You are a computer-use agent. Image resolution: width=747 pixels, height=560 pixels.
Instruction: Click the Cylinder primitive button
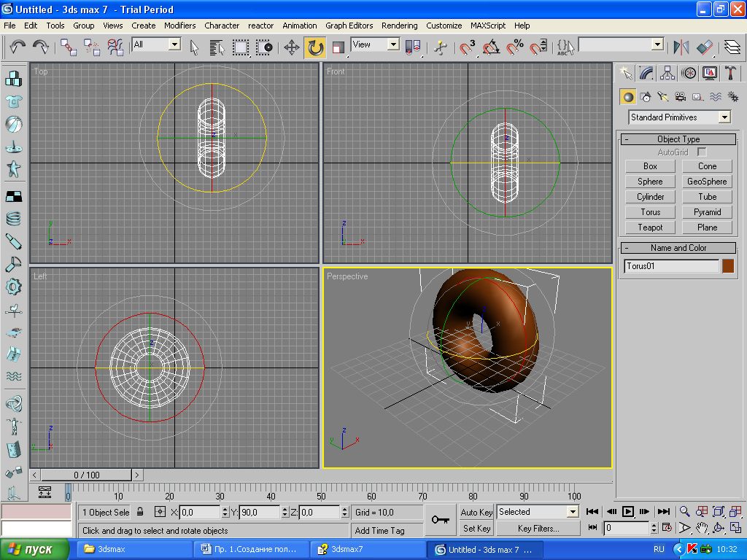click(x=650, y=197)
